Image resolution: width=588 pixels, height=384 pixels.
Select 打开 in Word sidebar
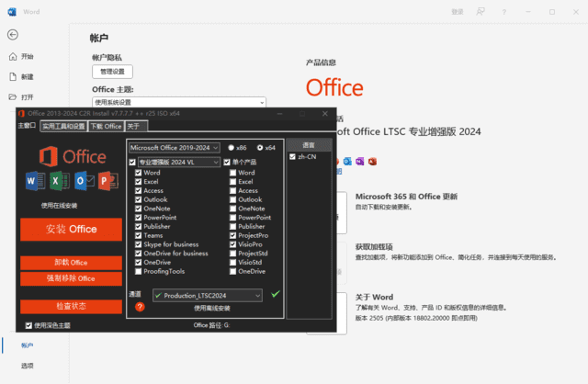point(21,97)
